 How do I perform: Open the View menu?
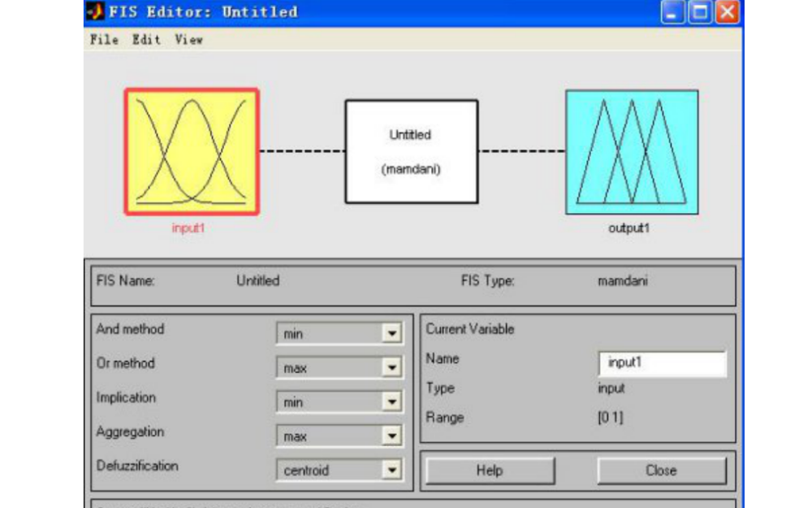click(x=188, y=39)
